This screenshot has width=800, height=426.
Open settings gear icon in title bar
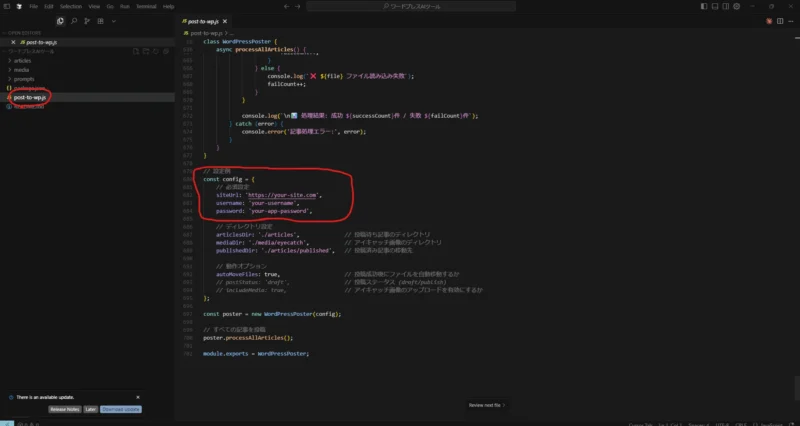(737, 7)
